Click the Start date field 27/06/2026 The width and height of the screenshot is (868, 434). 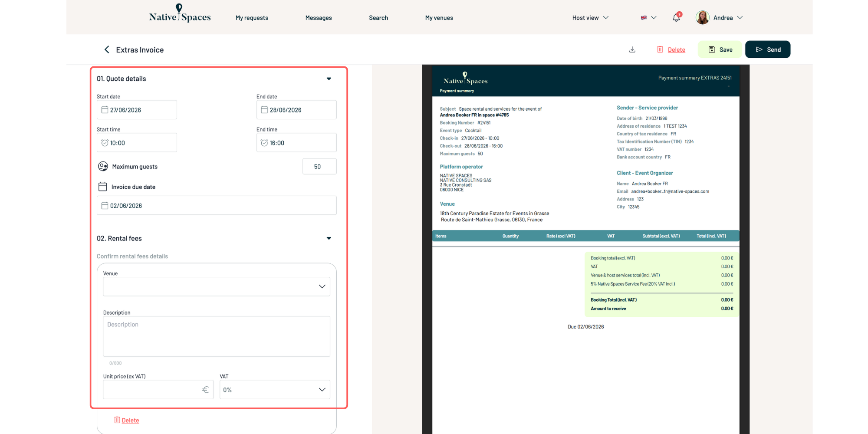click(137, 110)
